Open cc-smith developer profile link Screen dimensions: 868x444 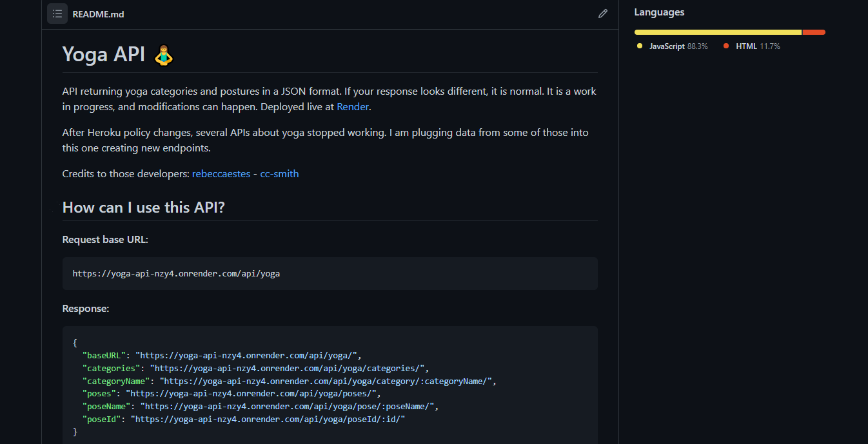(279, 174)
